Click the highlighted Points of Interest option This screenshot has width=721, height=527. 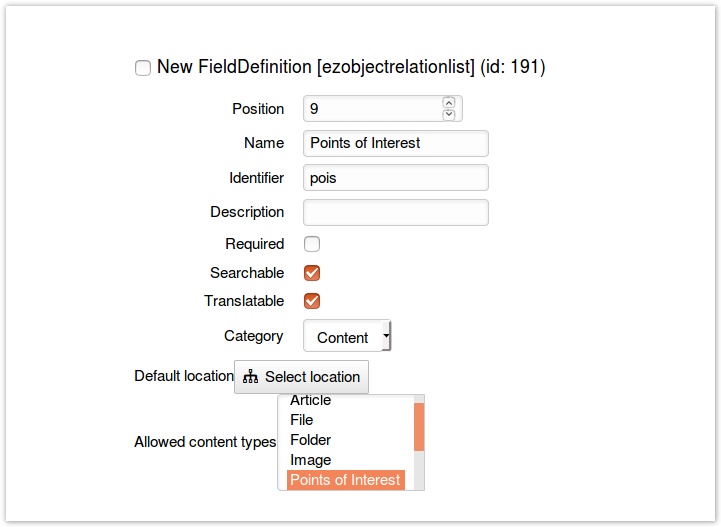[345, 480]
